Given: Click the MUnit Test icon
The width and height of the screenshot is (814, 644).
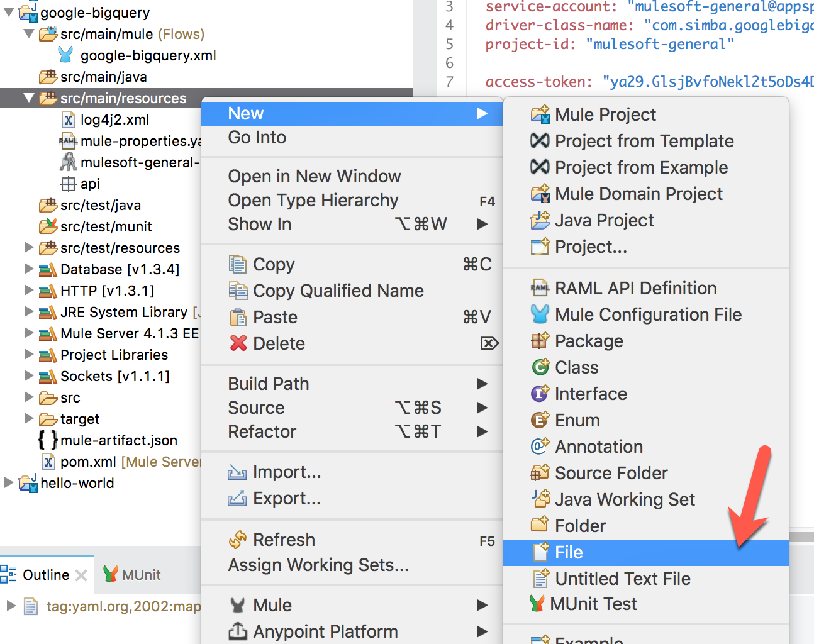Looking at the screenshot, I should click(x=537, y=604).
